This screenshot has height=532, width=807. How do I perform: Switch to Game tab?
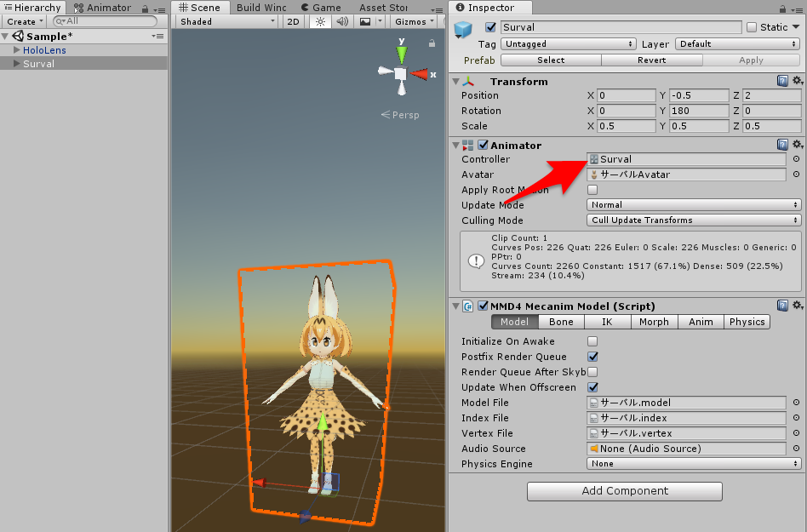pyautogui.click(x=321, y=8)
